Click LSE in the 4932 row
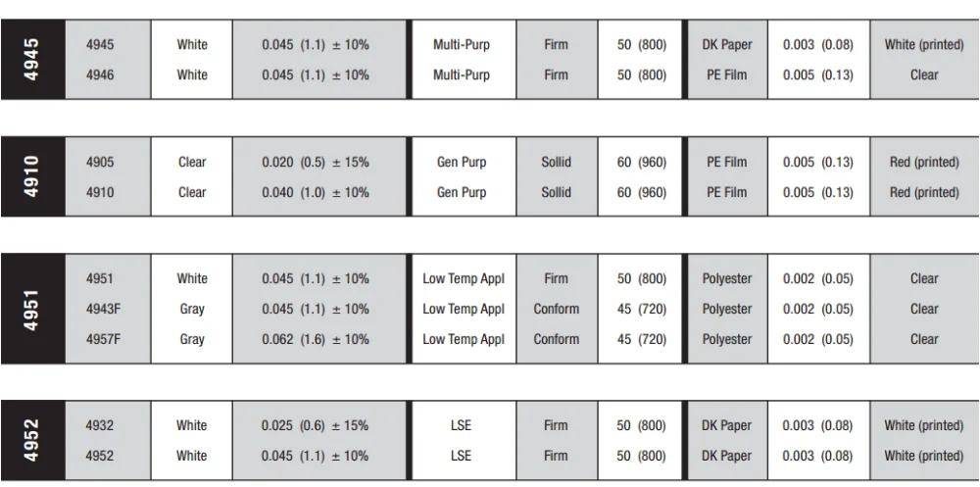 point(461,425)
